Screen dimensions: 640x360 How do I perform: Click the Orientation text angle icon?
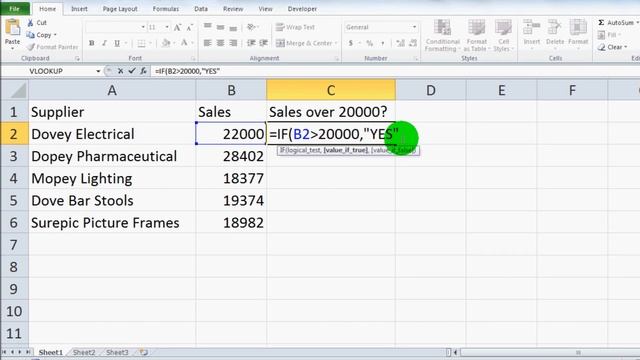tap(251, 27)
